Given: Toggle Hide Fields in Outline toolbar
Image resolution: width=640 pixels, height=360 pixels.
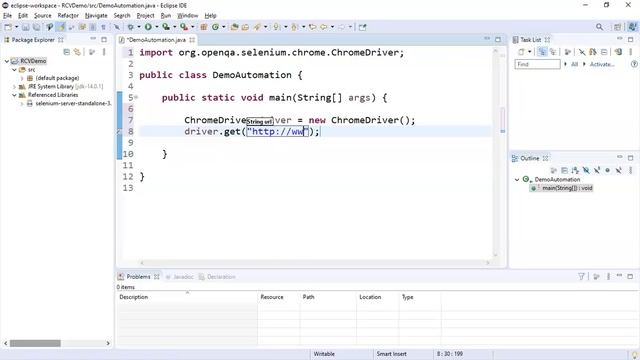Looking at the screenshot, I should (586, 170).
